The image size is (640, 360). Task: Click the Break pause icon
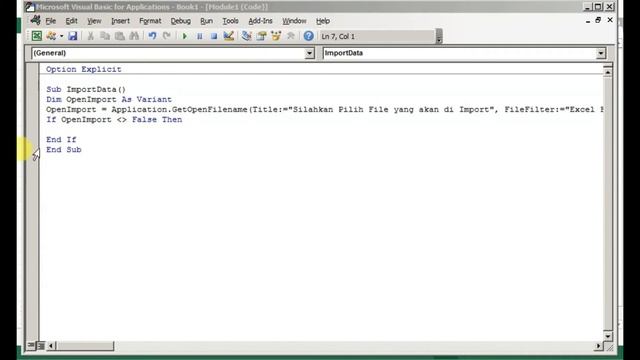pyautogui.click(x=200, y=36)
